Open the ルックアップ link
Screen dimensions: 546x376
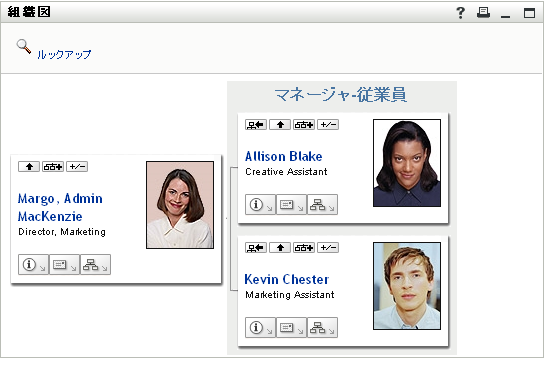(x=64, y=55)
